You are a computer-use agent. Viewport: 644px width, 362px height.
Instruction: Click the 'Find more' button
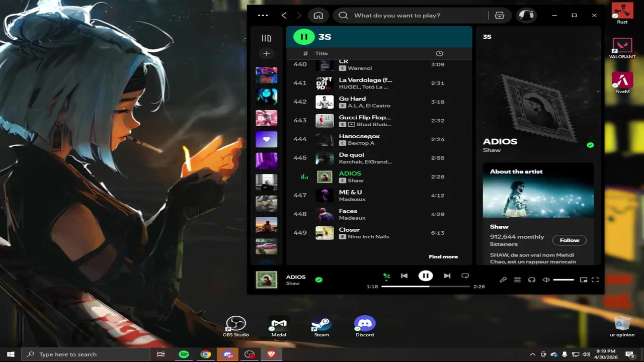point(443,257)
